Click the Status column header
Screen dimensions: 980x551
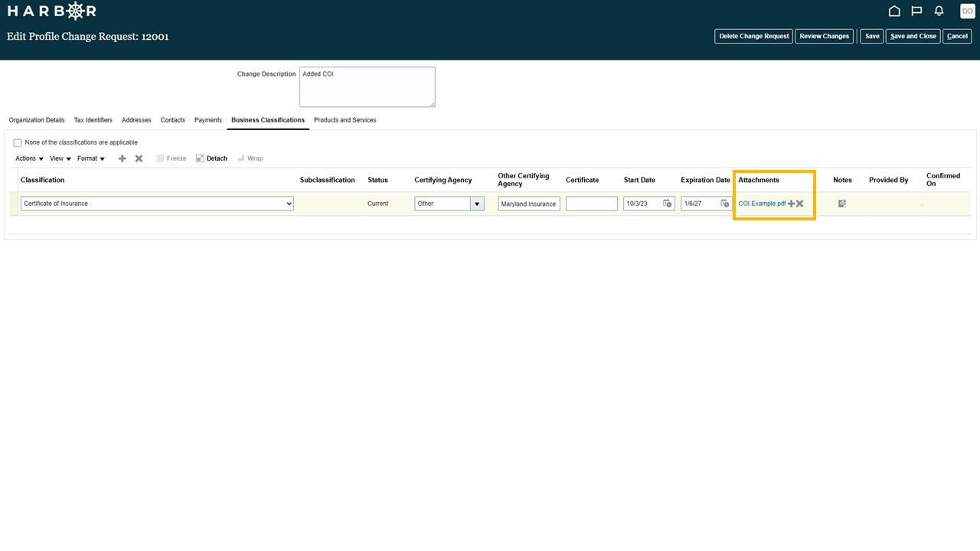click(378, 180)
